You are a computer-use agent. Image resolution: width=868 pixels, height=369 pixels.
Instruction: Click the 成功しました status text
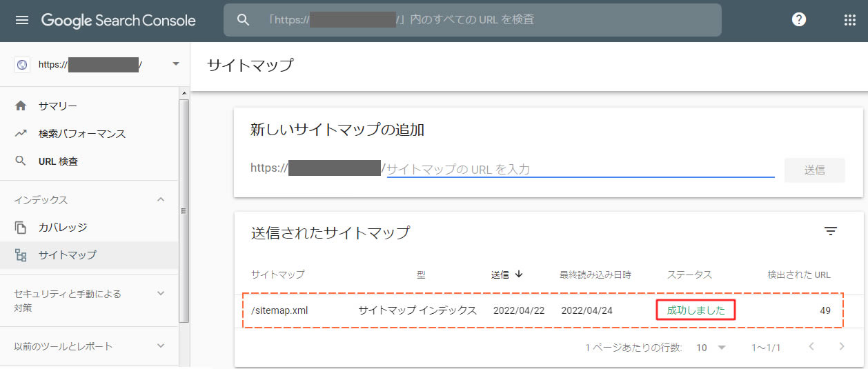click(696, 310)
